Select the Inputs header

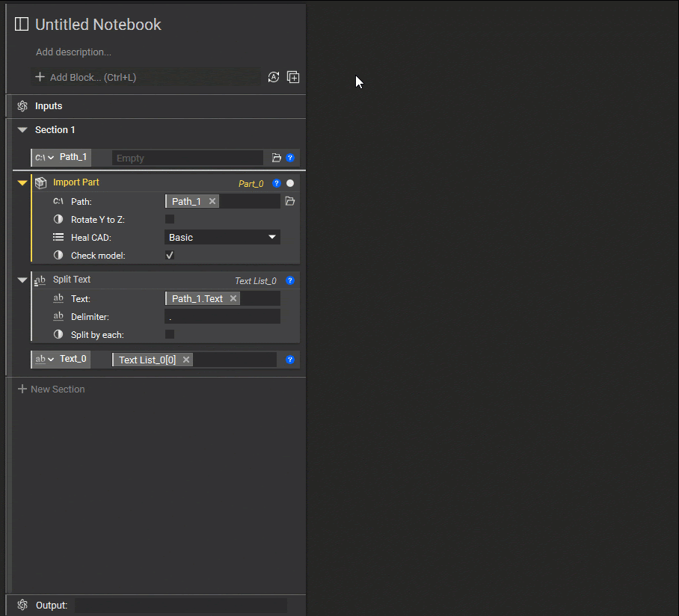[49, 106]
